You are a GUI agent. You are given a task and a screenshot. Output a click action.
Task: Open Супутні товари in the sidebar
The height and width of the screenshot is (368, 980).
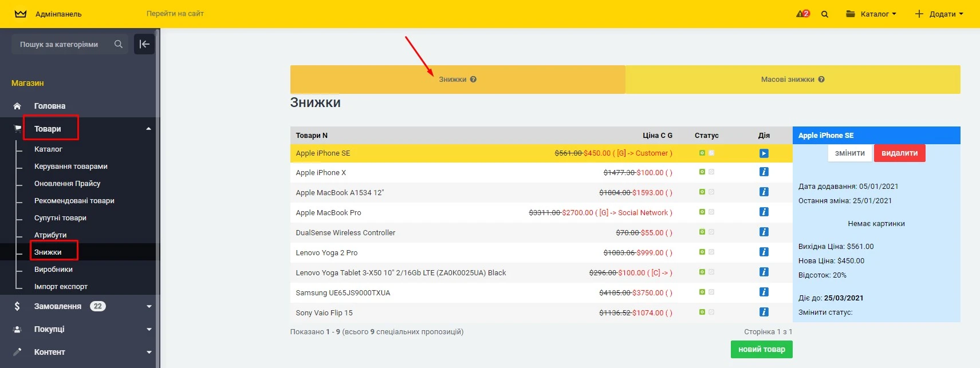pos(60,217)
